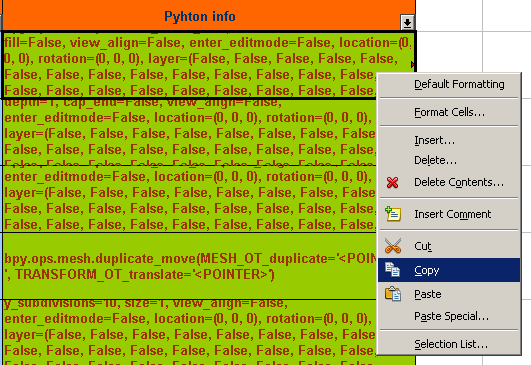Click the Insert Comment note icon

[x=393, y=214]
